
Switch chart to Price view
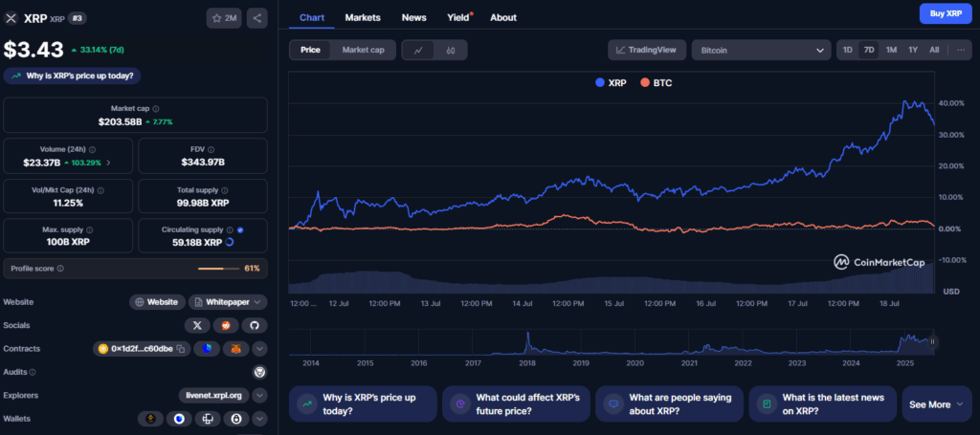coord(311,50)
